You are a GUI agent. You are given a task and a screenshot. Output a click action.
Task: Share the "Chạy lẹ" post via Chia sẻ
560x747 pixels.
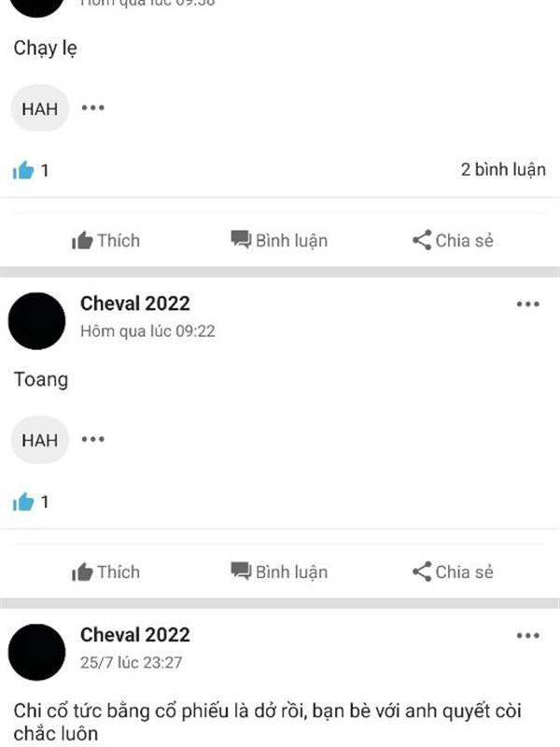[453, 240]
